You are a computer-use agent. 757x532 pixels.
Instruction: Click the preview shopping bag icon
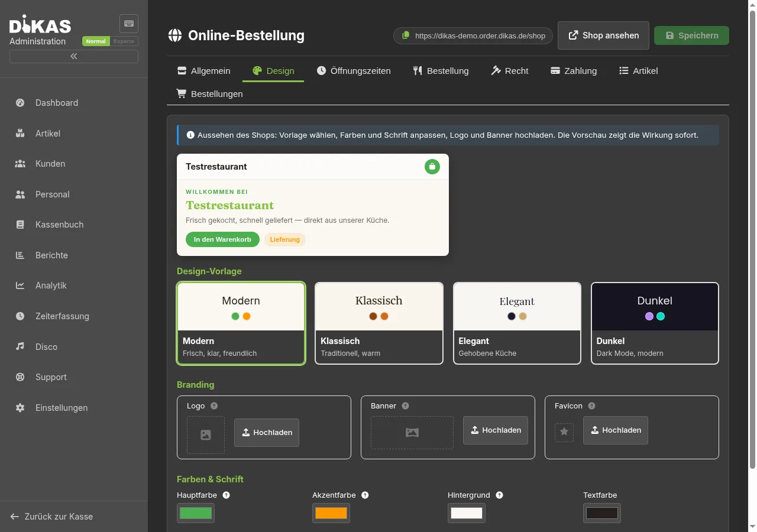click(x=432, y=167)
